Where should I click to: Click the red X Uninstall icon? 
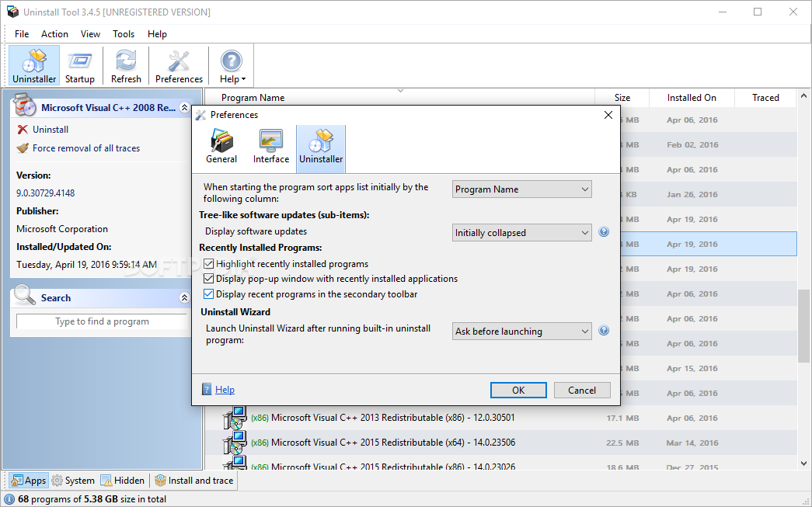coord(23,130)
